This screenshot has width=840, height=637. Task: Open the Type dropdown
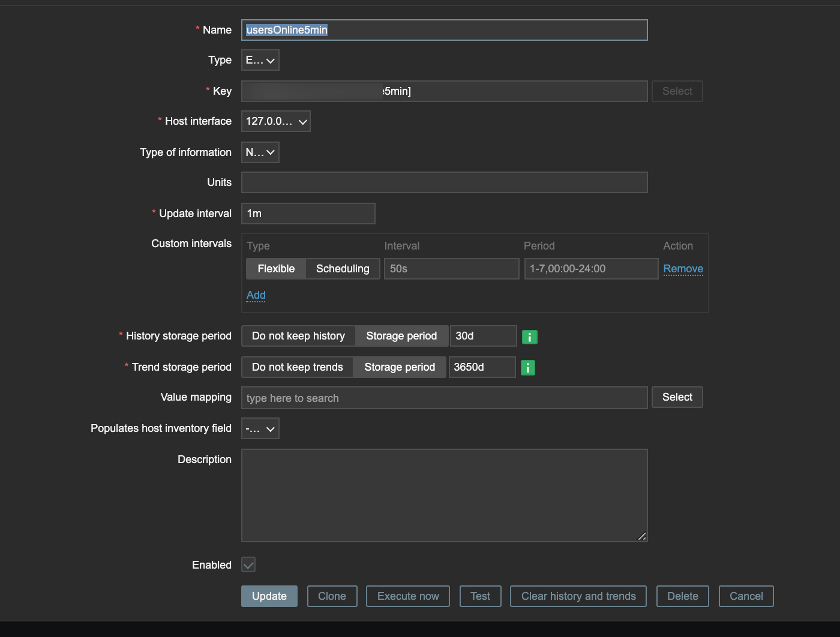coord(260,60)
